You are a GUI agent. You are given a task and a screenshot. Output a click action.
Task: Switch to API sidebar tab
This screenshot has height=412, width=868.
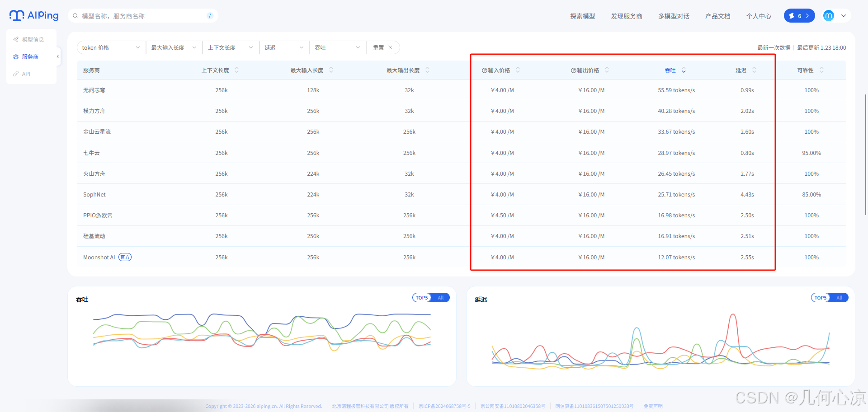pyautogui.click(x=31, y=74)
